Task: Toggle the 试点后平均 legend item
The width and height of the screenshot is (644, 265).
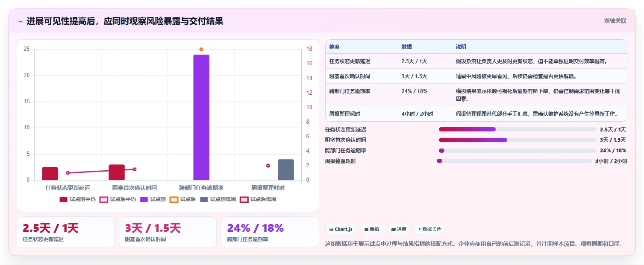Action: pyautogui.click(x=118, y=199)
